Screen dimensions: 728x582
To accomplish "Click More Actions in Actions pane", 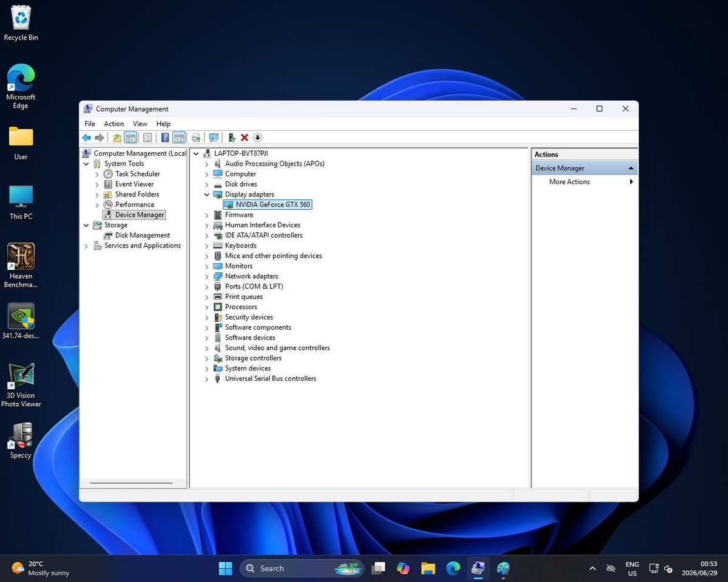I will click(x=570, y=182).
